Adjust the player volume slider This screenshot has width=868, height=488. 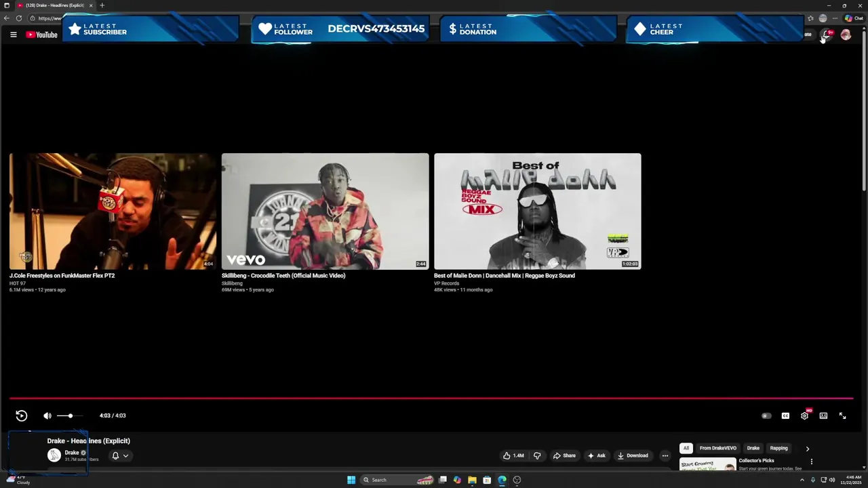tap(70, 415)
